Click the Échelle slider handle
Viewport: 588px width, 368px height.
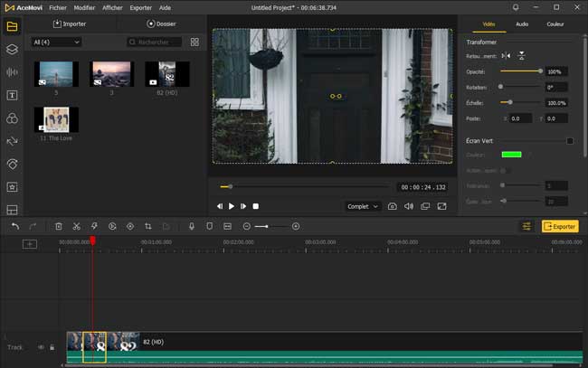point(510,102)
